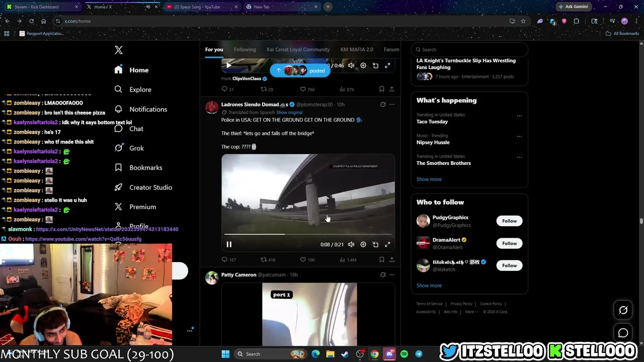Like the ClipsVonClaus post with 766 likes
This screenshot has height=362, width=644.
click(307, 89)
